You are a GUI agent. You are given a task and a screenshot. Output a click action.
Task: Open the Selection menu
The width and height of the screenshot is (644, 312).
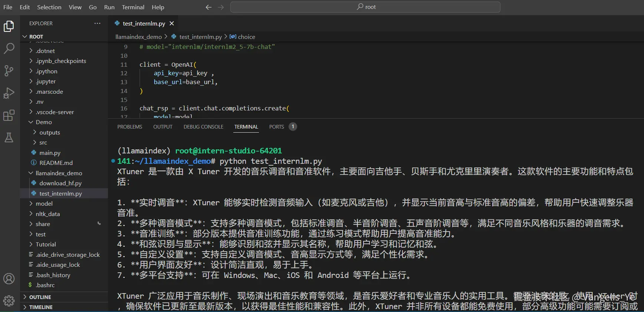[49, 7]
